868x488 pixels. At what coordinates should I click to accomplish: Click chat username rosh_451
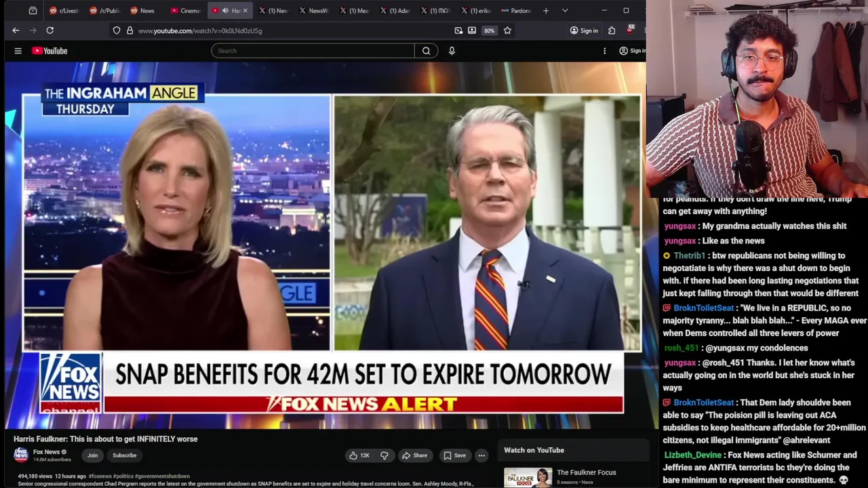pos(681,348)
